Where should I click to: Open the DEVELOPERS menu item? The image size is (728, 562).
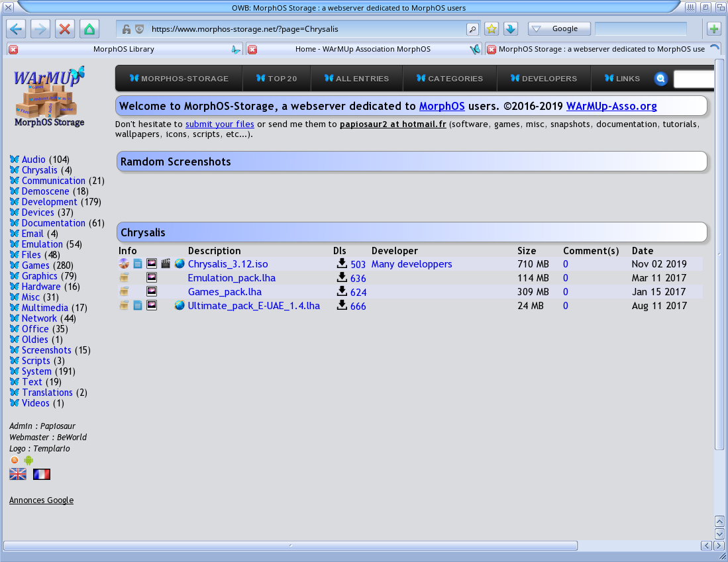pos(544,78)
